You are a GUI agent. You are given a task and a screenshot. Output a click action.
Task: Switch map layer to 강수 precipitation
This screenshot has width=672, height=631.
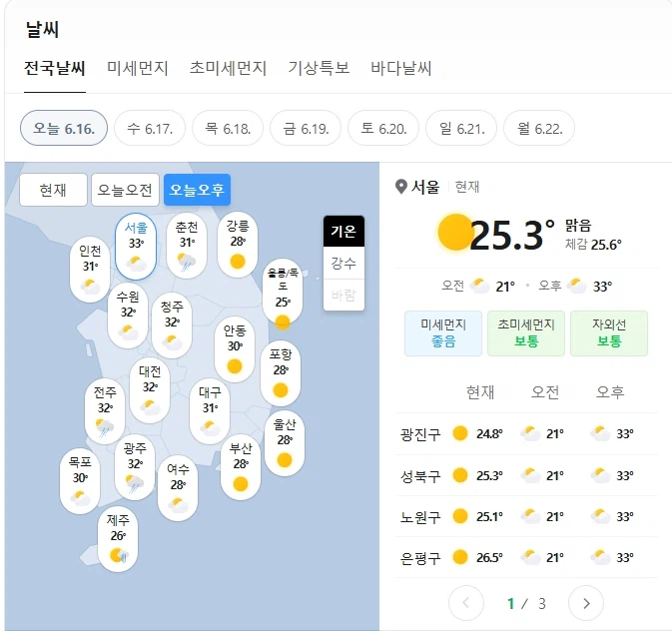343,263
